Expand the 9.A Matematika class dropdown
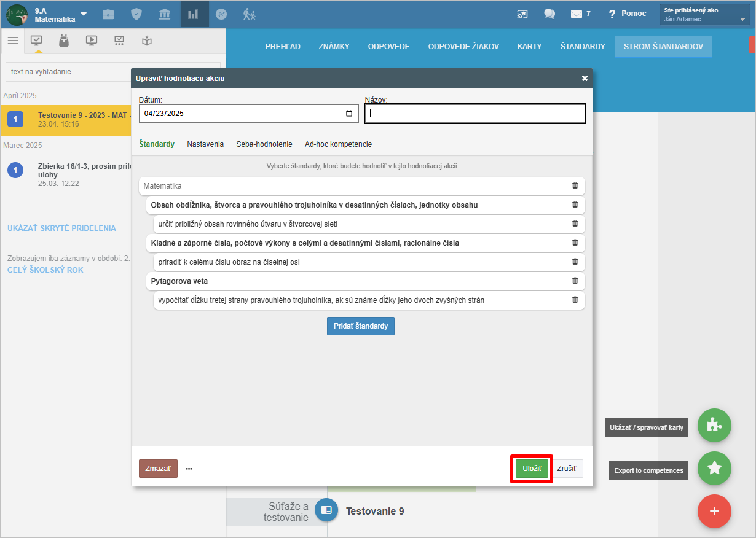 tap(84, 14)
